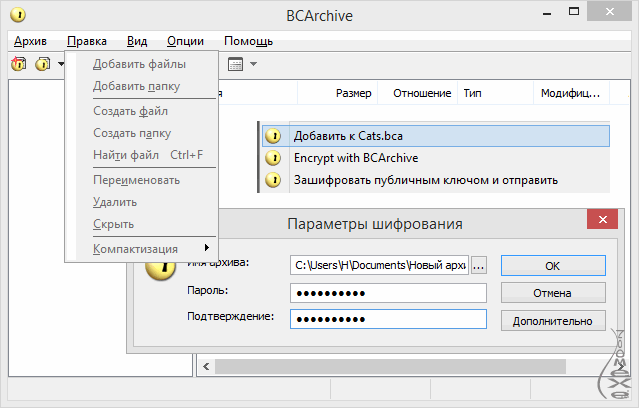The height and width of the screenshot is (408, 639).
Task: Open the view mode toolbar icon
Action: tap(236, 64)
